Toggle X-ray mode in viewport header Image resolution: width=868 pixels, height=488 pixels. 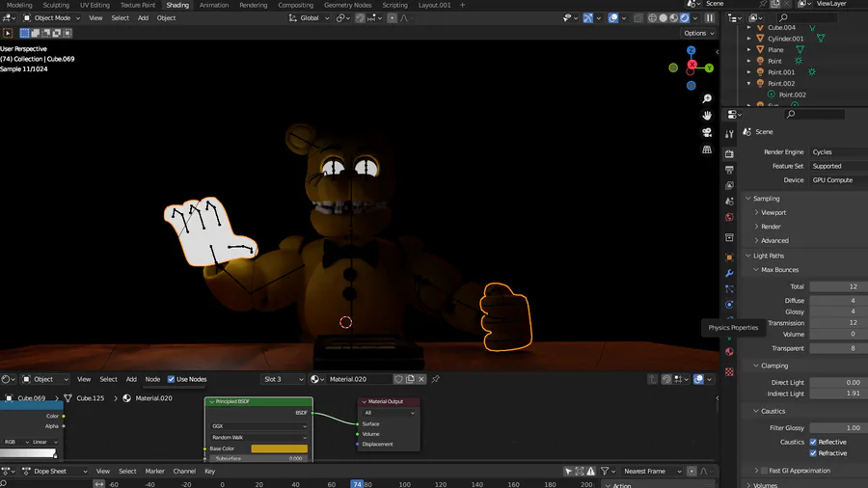[637, 17]
